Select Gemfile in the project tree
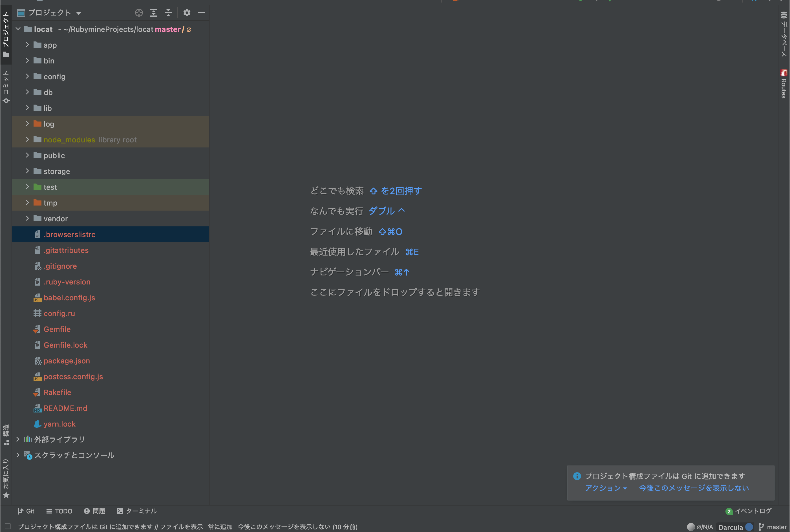This screenshot has width=790, height=532. click(x=57, y=329)
